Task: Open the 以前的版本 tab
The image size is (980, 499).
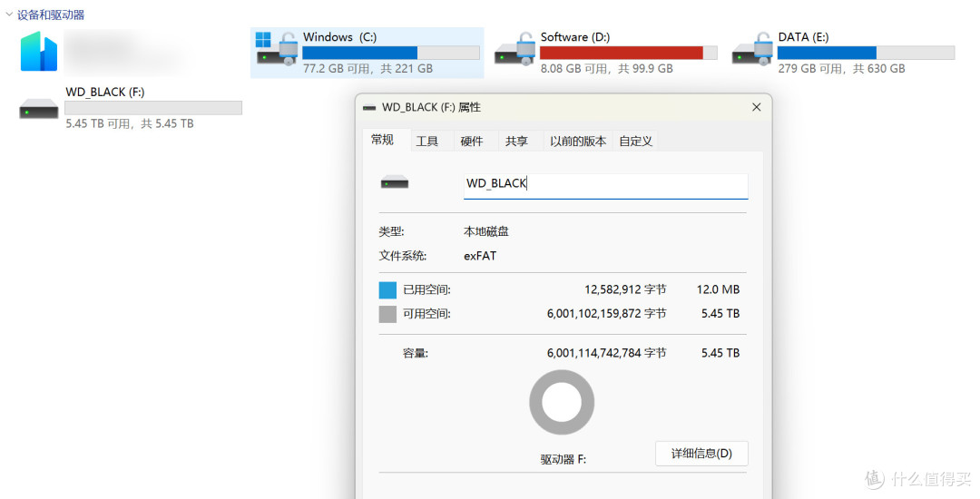Action: point(577,142)
